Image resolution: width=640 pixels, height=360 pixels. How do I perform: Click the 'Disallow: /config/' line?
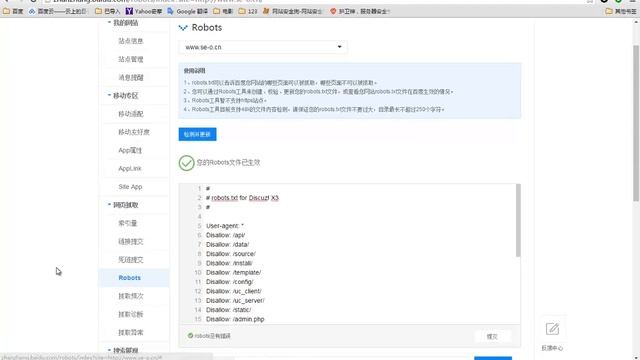coord(229,282)
